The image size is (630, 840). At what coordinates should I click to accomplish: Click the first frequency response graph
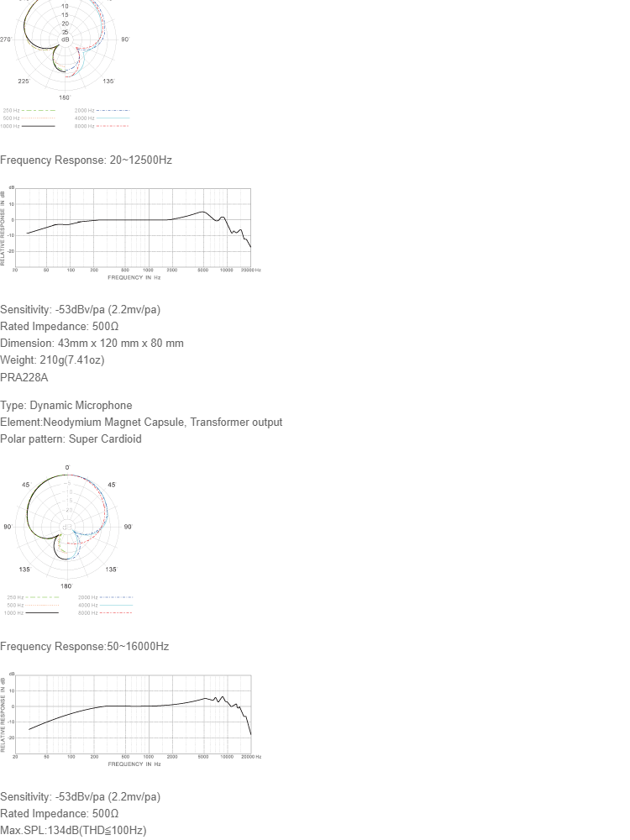tap(131, 233)
